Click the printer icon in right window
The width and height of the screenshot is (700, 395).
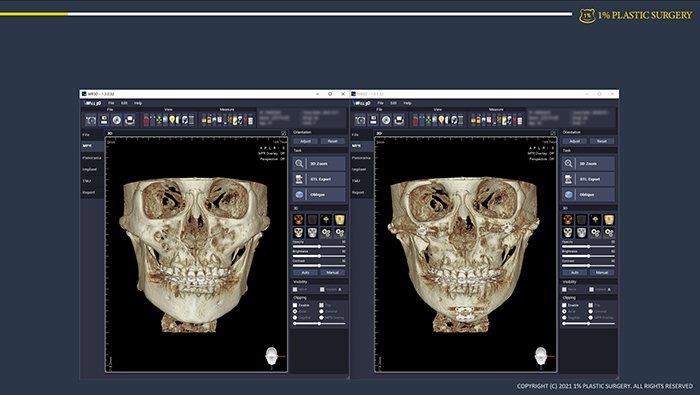click(399, 120)
